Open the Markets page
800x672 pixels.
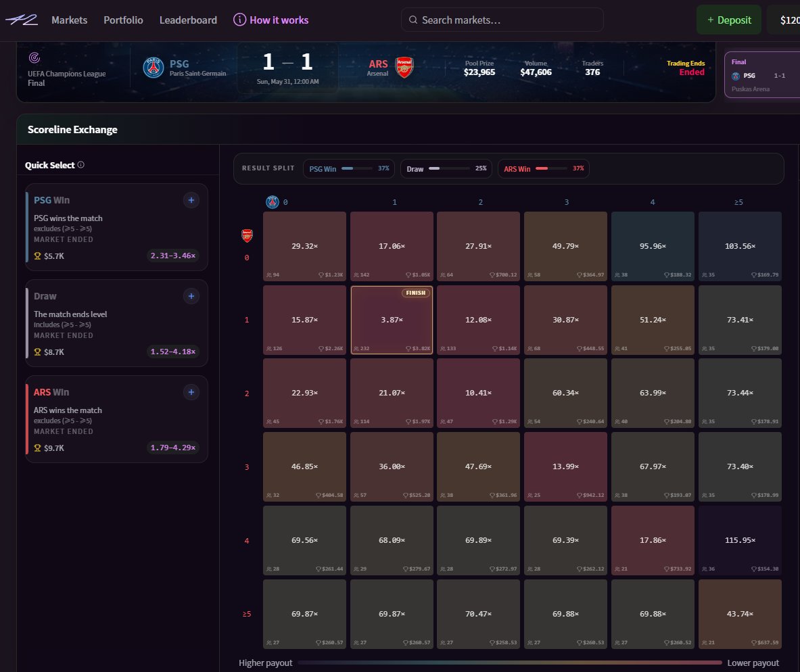[70, 20]
